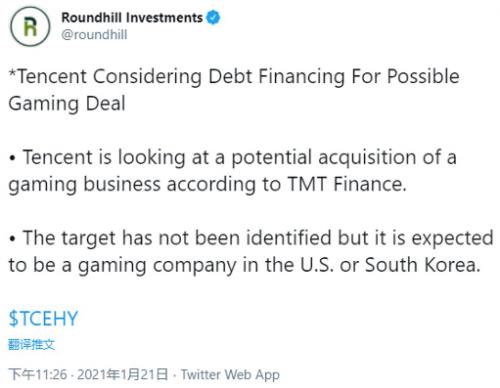This screenshot has height=388, width=500.
Task: Select the first bullet point marker
Action: point(13,158)
